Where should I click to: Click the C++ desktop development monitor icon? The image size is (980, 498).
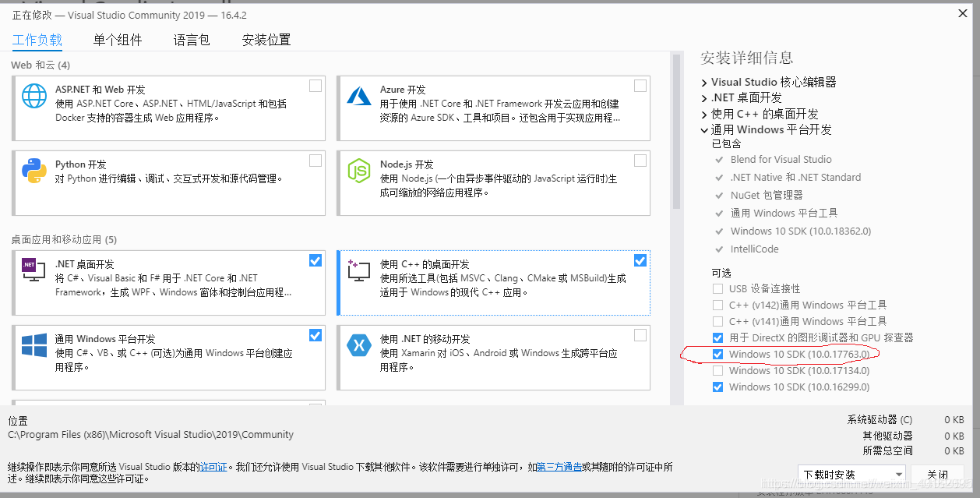tap(359, 270)
